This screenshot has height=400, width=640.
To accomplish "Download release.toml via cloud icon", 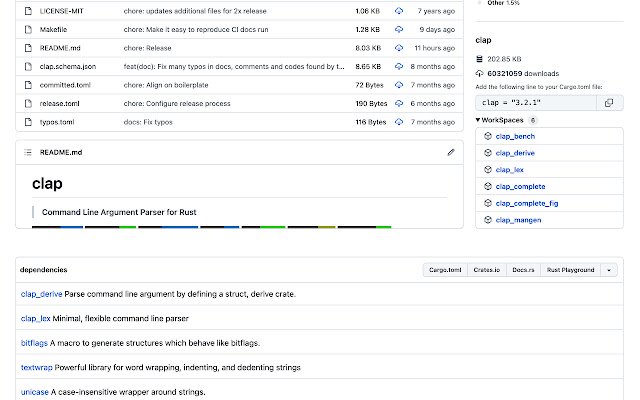I will coord(399,103).
